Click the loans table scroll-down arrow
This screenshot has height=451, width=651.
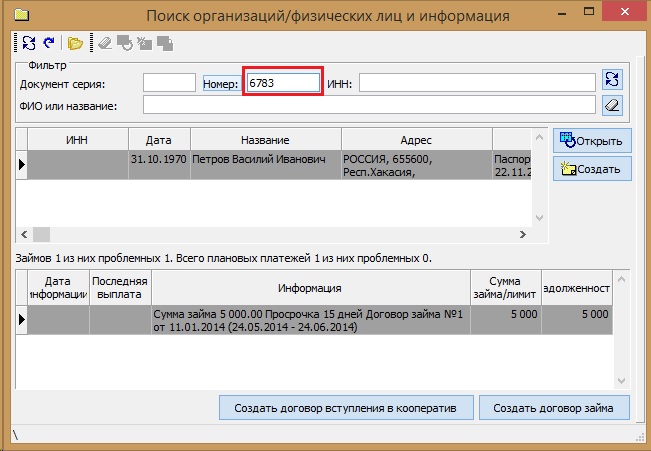click(622, 380)
